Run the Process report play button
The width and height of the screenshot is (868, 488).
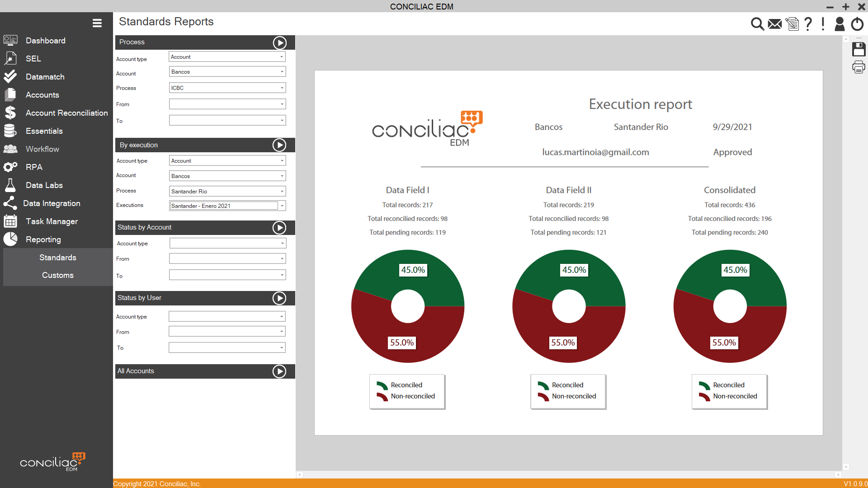279,42
